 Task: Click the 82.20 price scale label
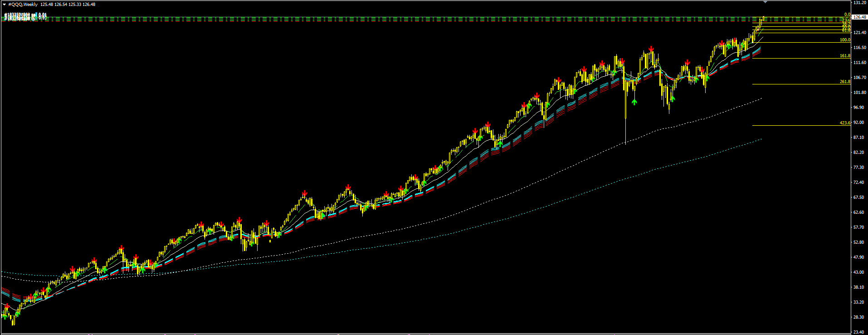[859, 153]
